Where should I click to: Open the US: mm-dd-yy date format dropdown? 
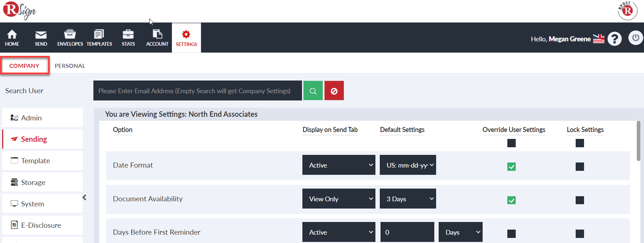click(x=408, y=165)
